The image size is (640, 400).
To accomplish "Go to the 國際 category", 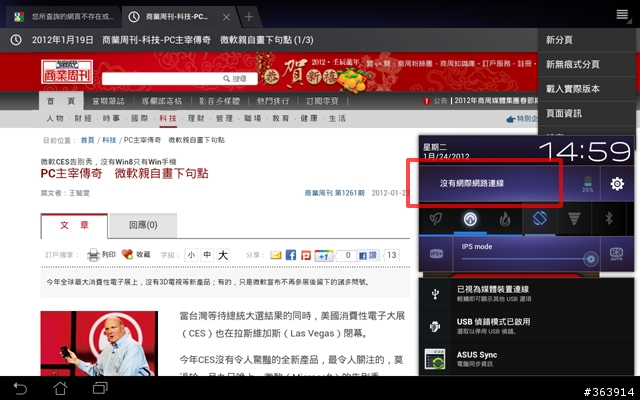I will tap(140, 119).
